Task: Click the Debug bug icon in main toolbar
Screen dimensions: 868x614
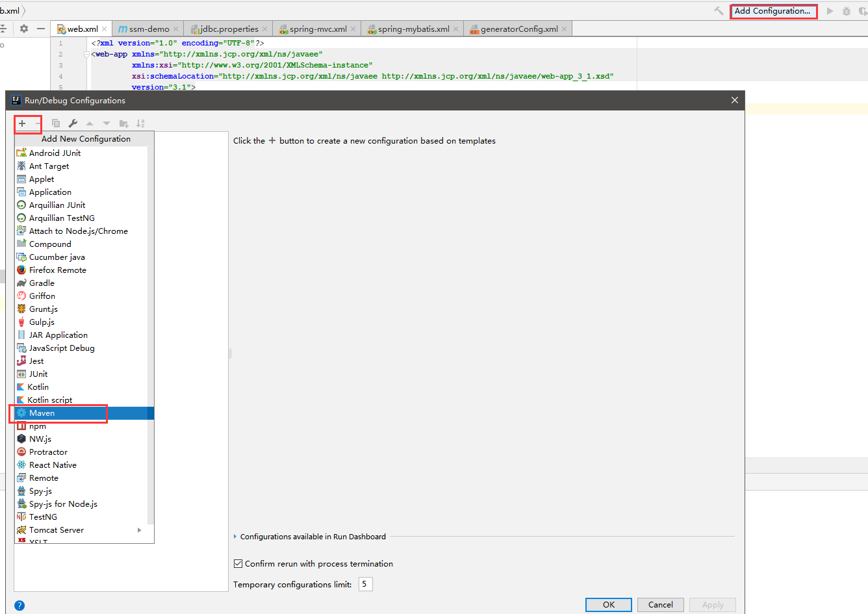Action: (x=847, y=11)
